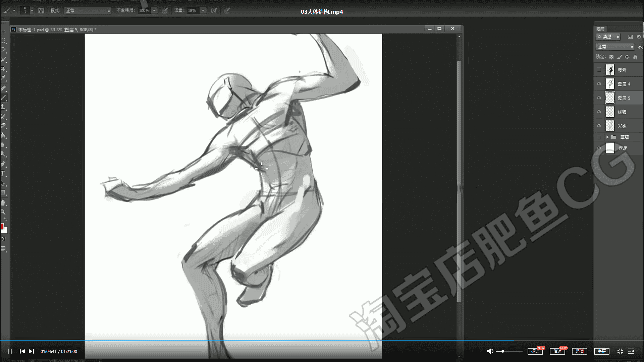Open the opacity 100% dropdown arrow
The height and width of the screenshot is (362, 644).
pos(154,11)
